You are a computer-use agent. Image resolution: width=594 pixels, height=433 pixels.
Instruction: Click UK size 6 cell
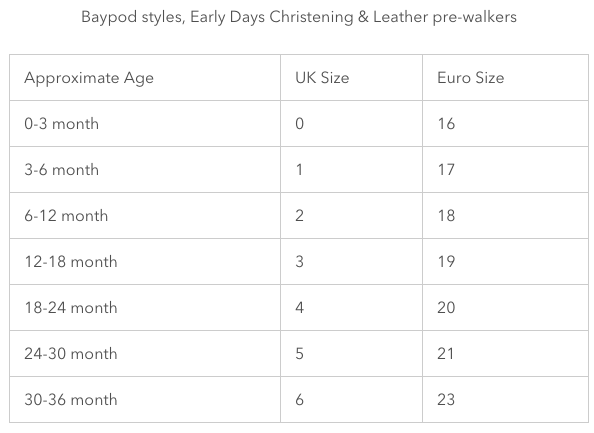351,399
